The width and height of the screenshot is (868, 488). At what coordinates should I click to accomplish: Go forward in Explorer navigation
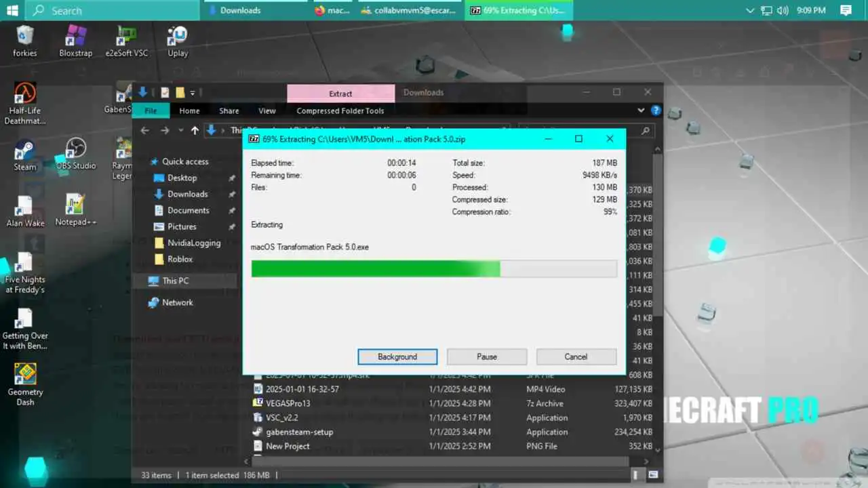coord(164,130)
